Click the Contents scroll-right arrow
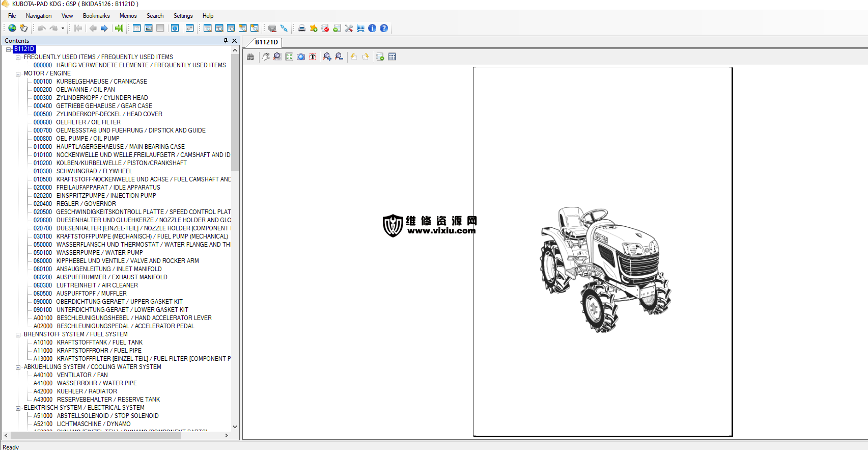Viewport: 868px width, 450px height. pos(227,435)
